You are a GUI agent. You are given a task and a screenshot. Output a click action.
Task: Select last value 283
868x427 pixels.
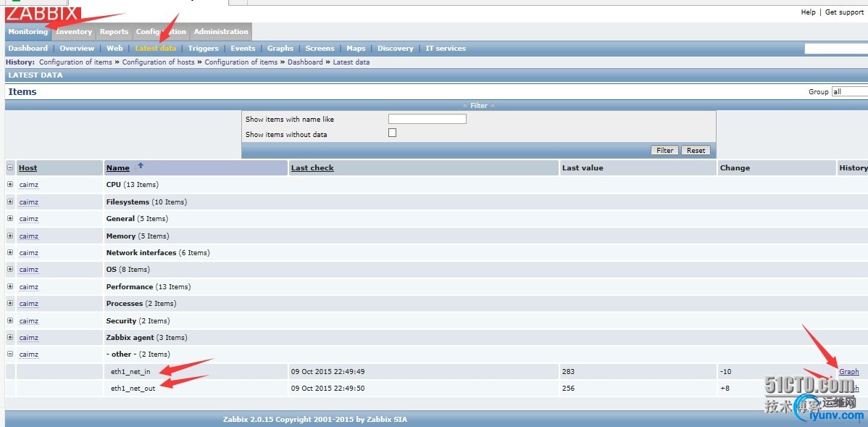tap(568, 372)
